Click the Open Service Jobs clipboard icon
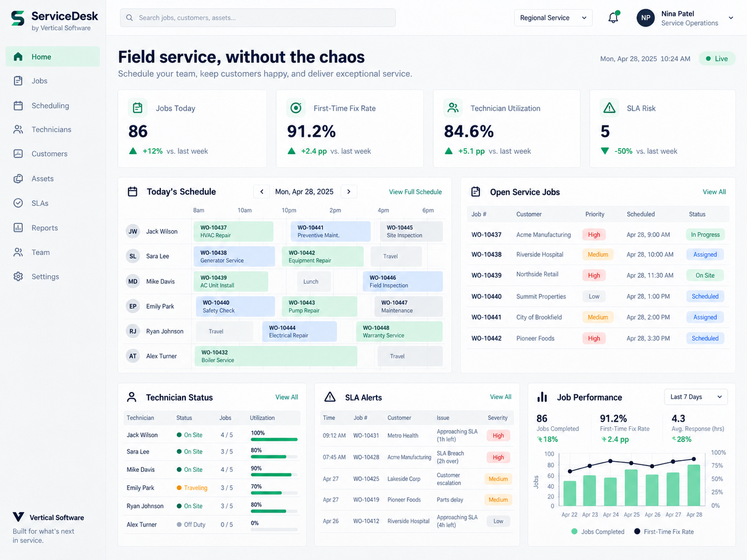Image resolution: width=747 pixels, height=560 pixels. (x=476, y=192)
